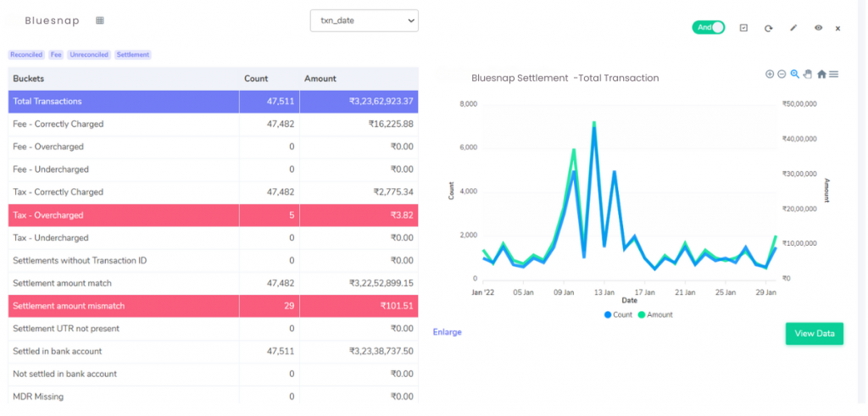This screenshot has width=868, height=416.
Task: Select the Settlement amount match row
Action: [x=213, y=283]
